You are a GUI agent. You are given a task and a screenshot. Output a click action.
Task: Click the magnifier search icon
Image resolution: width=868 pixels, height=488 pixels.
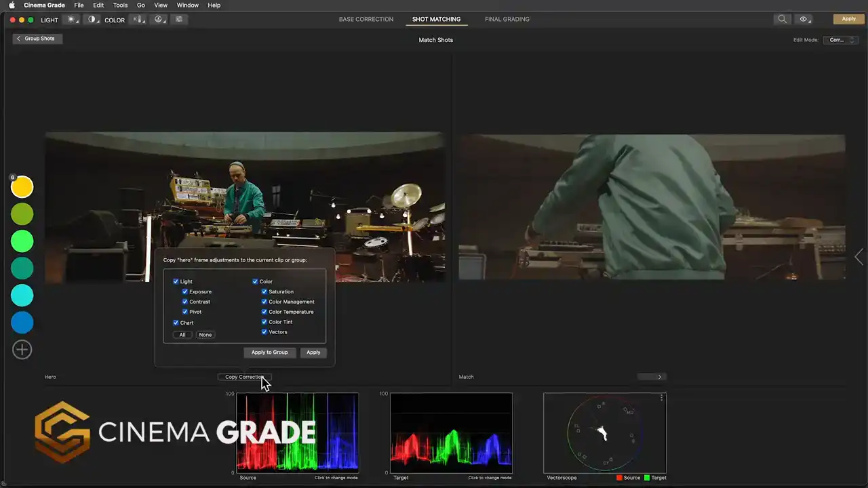(x=783, y=20)
